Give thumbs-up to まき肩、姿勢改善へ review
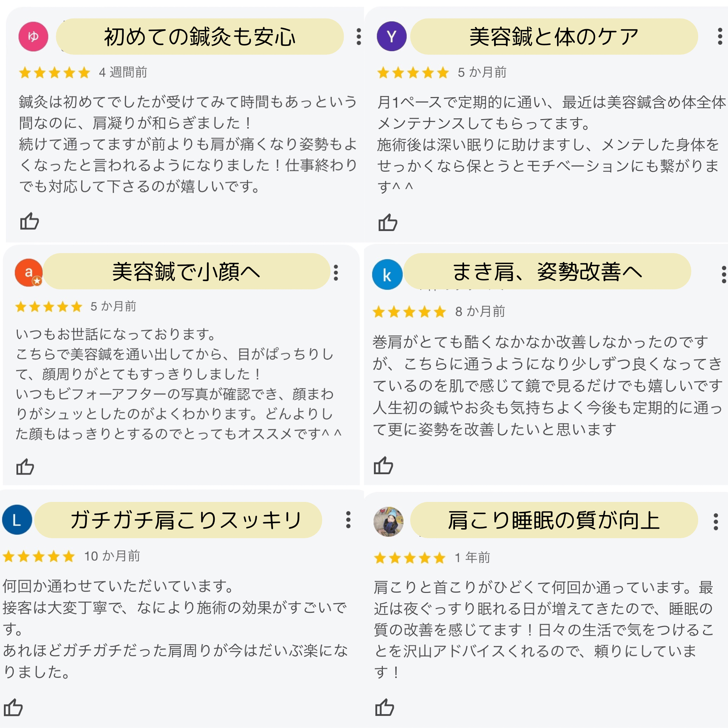Viewport: 728px width, 728px height. click(383, 465)
